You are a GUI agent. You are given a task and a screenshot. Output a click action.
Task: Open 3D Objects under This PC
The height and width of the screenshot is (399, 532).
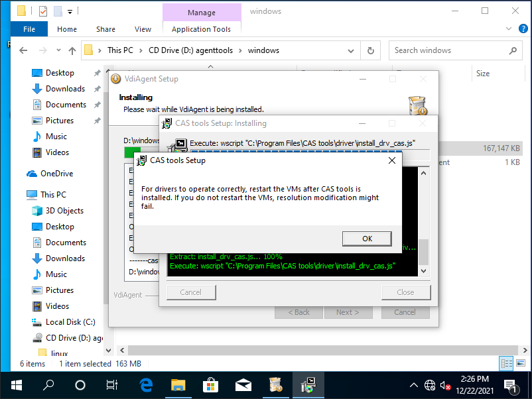click(64, 211)
